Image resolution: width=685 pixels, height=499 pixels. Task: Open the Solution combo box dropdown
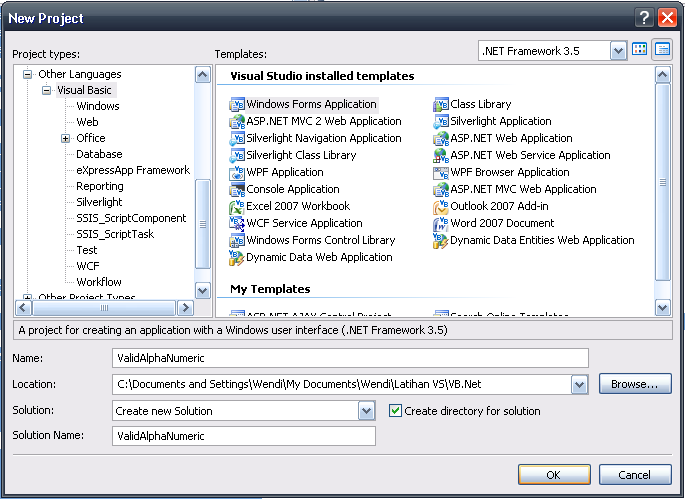[x=366, y=411]
